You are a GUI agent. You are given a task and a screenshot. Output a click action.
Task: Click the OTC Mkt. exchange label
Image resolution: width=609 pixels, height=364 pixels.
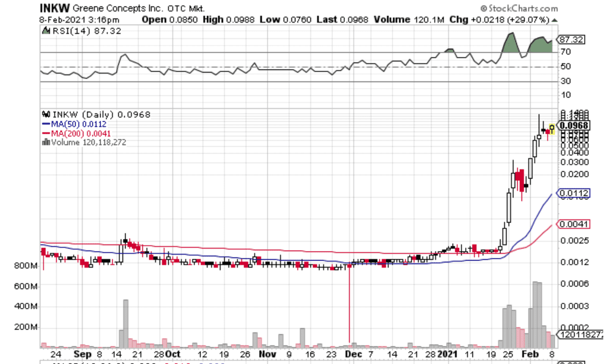tap(186, 8)
